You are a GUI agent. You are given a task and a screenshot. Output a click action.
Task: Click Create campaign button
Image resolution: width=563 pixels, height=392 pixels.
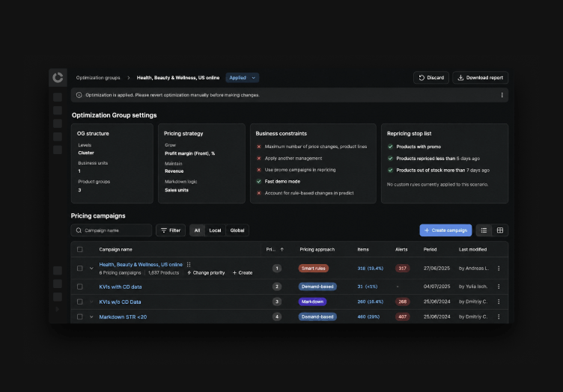(x=445, y=230)
